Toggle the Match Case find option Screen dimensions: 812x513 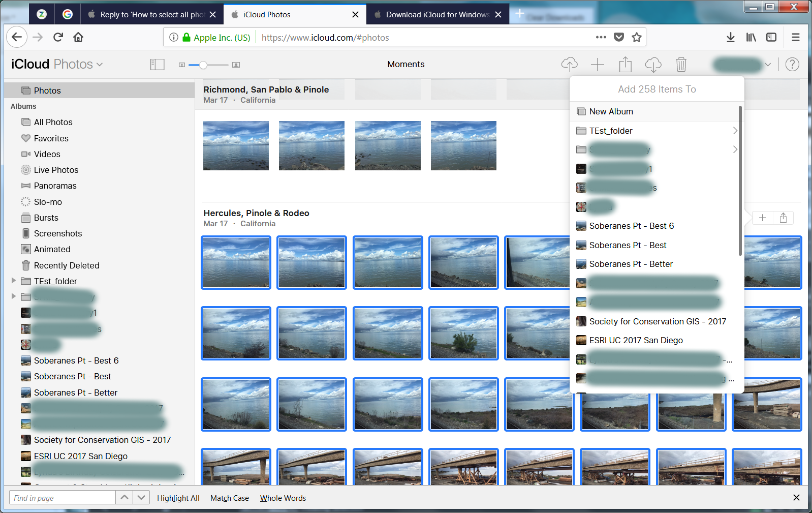pyautogui.click(x=230, y=498)
